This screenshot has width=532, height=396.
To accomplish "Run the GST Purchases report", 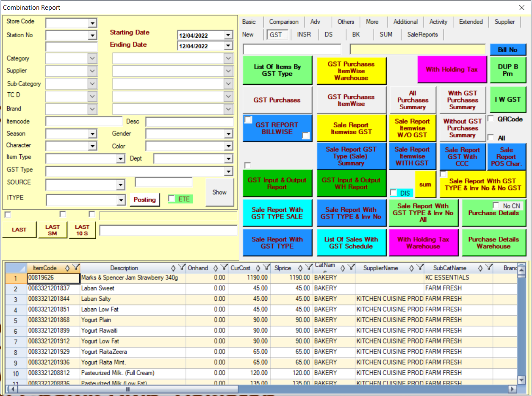I will point(277,100).
